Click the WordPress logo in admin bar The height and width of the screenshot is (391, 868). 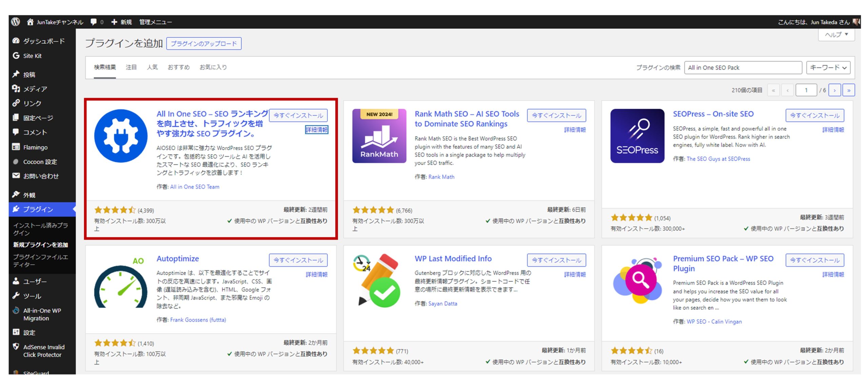coord(16,22)
